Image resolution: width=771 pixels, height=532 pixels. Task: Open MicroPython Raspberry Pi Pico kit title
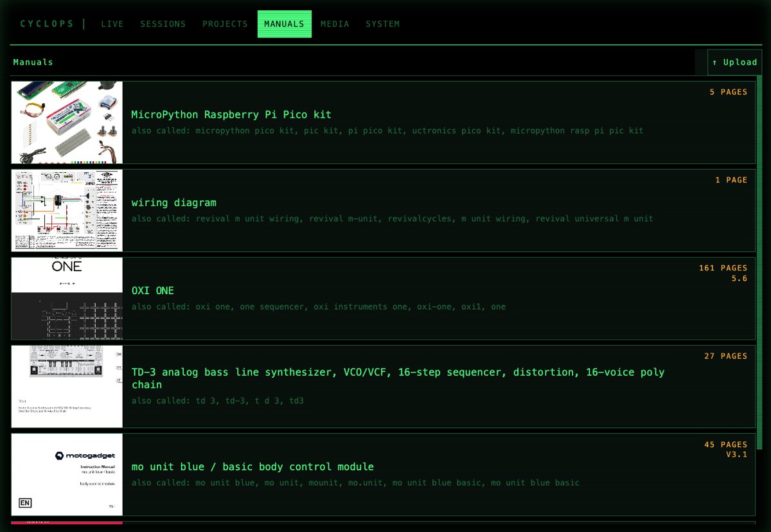[x=231, y=115]
